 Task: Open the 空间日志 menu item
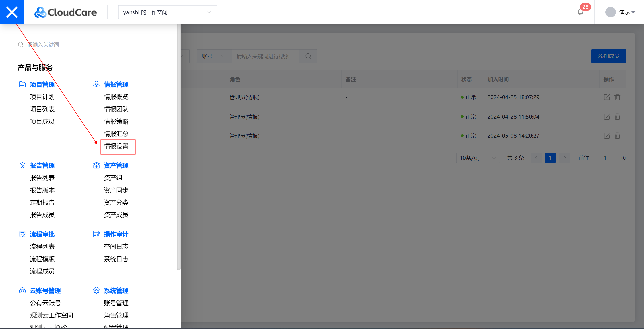116,247
